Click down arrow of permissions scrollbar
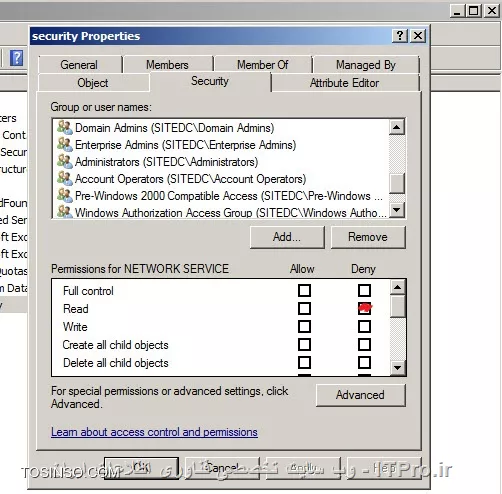The image size is (502, 494). [x=397, y=368]
